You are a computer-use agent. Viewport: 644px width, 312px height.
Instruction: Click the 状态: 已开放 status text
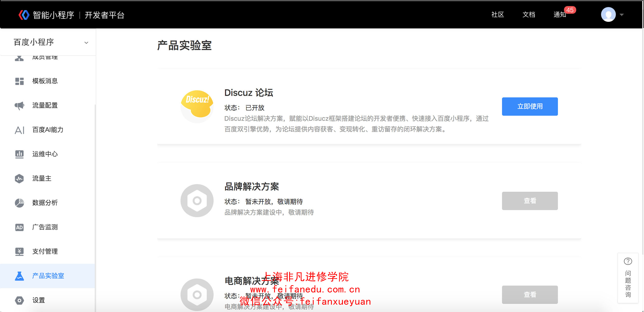(244, 108)
